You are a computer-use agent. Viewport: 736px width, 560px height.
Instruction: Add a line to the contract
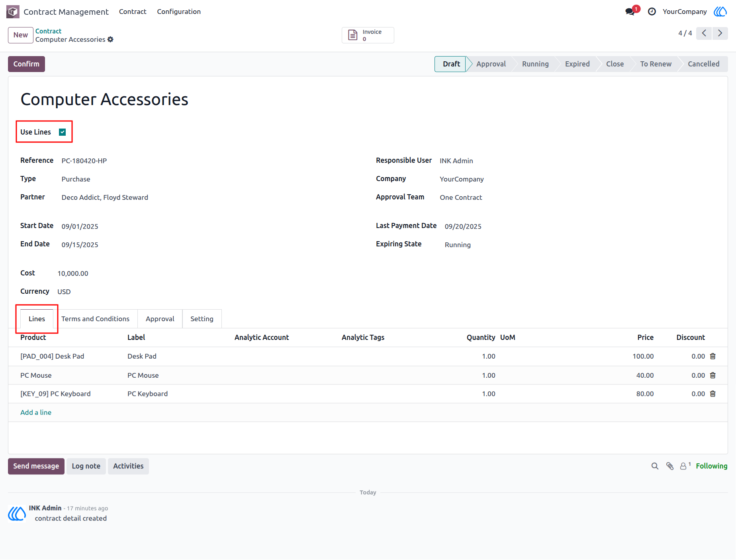click(36, 412)
